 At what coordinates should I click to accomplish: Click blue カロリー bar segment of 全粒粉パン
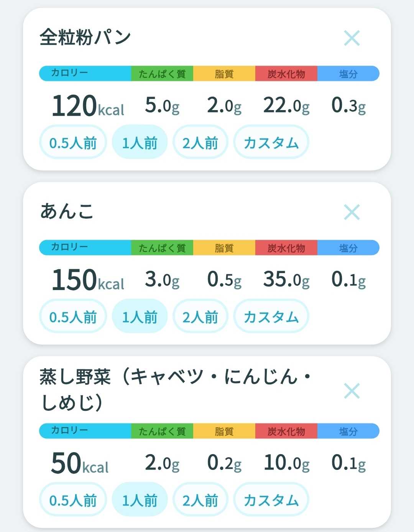(85, 73)
